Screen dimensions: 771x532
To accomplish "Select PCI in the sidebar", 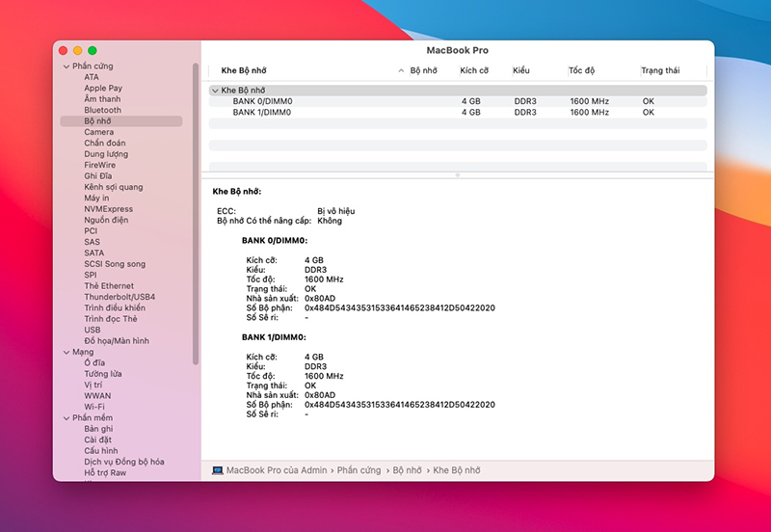I will pyautogui.click(x=91, y=231).
